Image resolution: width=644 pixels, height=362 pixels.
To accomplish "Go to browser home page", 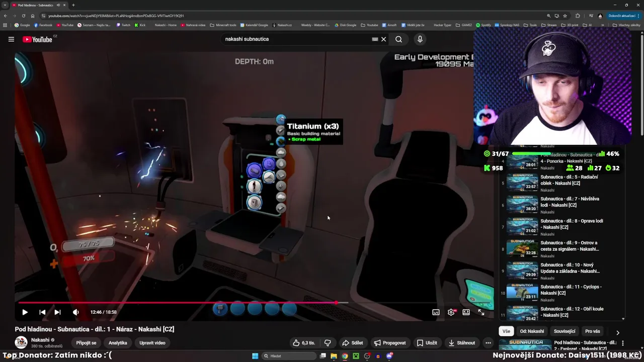I will click(x=33, y=16).
